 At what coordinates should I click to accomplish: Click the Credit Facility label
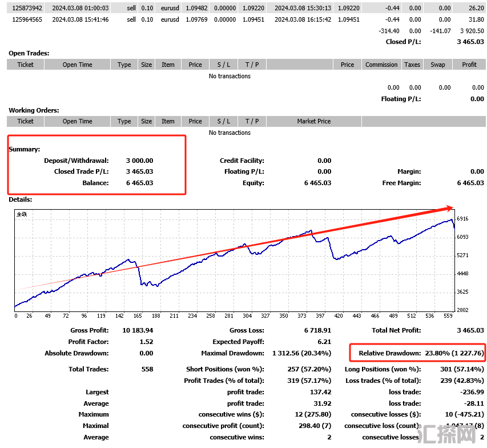point(242,161)
